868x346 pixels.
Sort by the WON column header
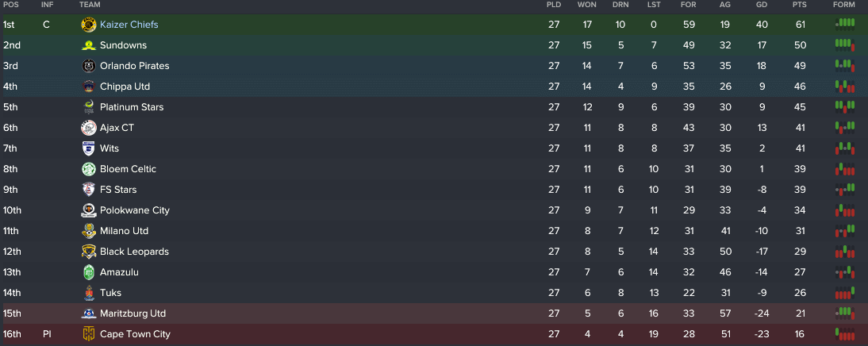click(x=587, y=5)
